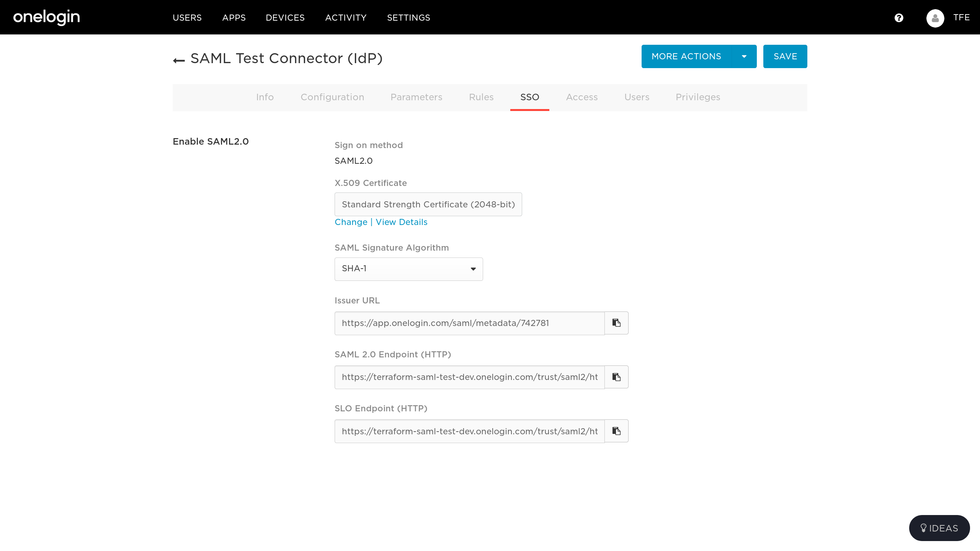Click the back arrow beside the connector title
This screenshot has width=980, height=551.
click(179, 60)
